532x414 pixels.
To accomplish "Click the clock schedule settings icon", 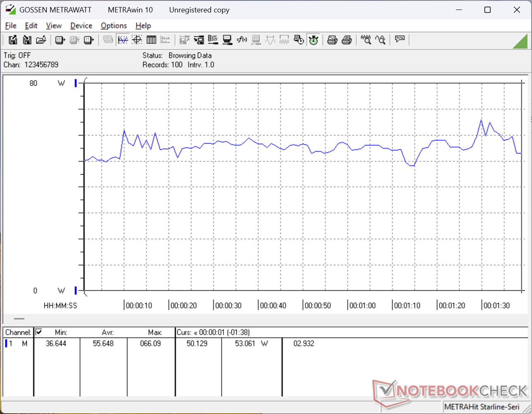I will [298, 40].
